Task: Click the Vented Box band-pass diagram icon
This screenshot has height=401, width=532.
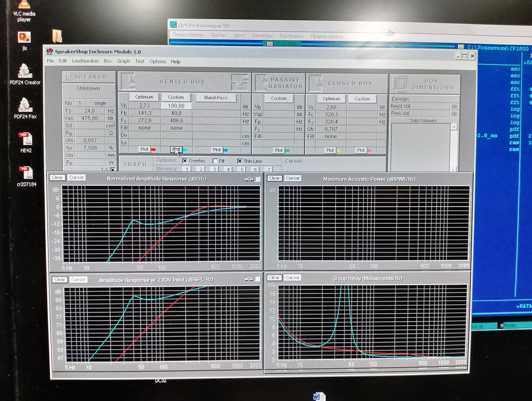Action: pyautogui.click(x=240, y=82)
